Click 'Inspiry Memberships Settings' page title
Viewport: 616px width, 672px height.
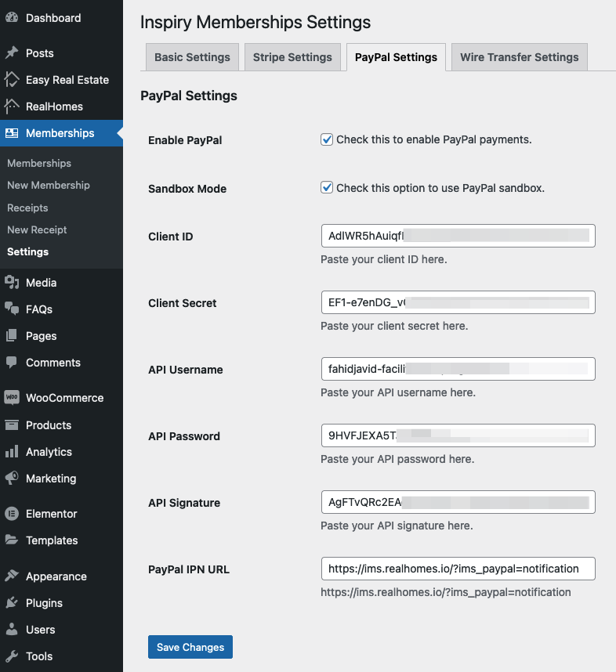coord(255,22)
